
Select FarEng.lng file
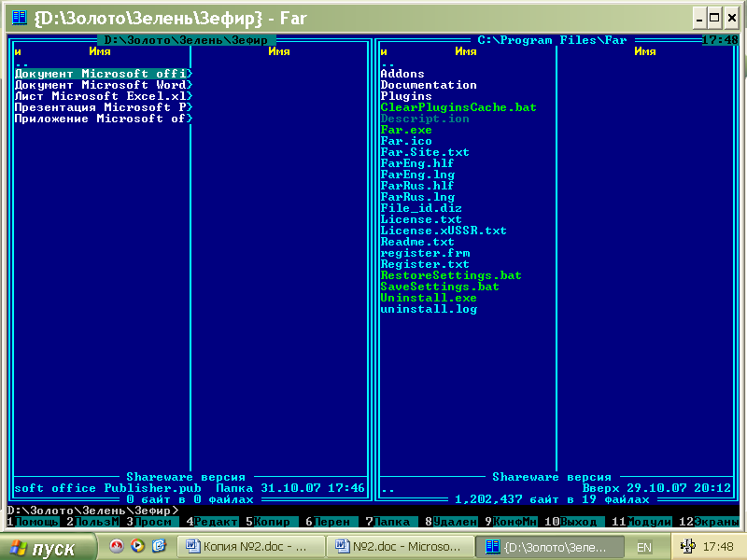click(417, 175)
